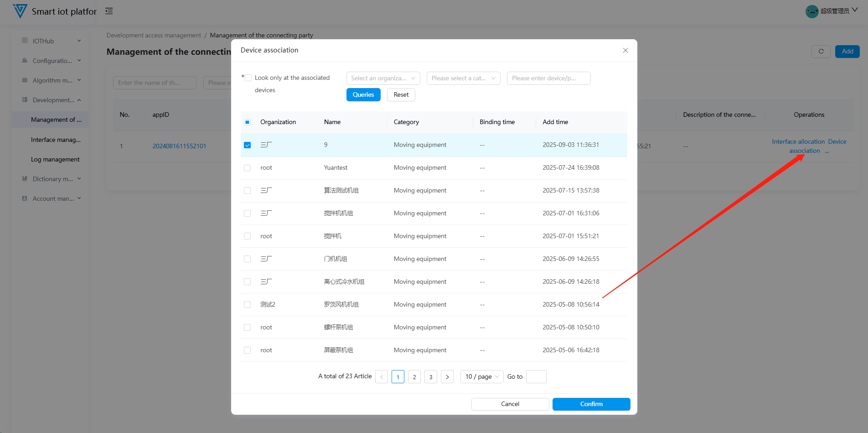Enable Look only at associated devices
The width and height of the screenshot is (868, 433).
click(x=248, y=78)
